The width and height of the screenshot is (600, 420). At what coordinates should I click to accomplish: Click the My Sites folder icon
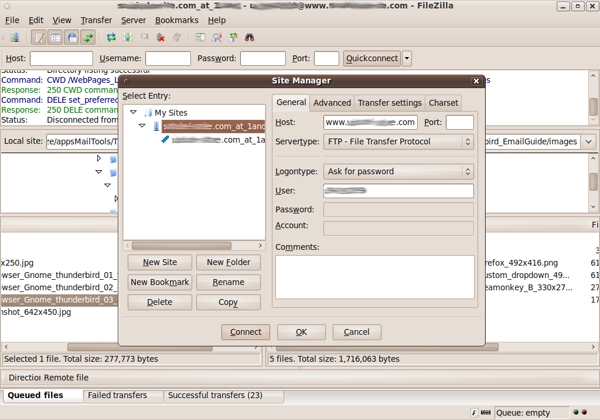[x=148, y=112]
